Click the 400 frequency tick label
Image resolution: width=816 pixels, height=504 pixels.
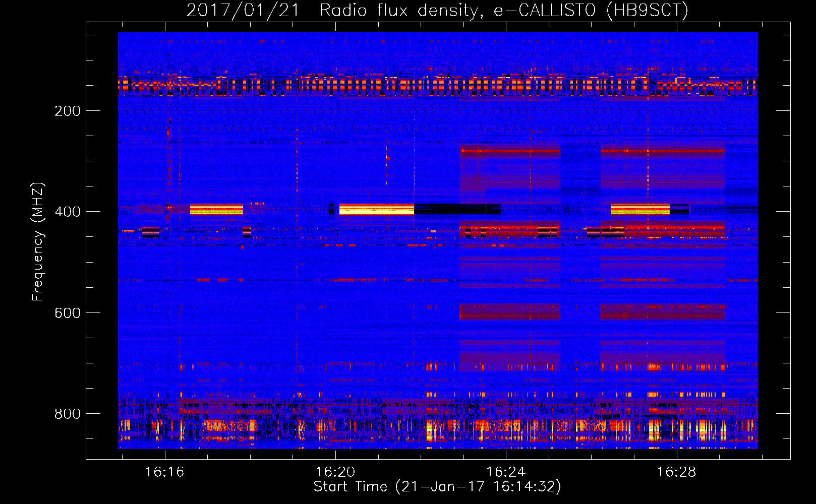pyautogui.click(x=68, y=212)
